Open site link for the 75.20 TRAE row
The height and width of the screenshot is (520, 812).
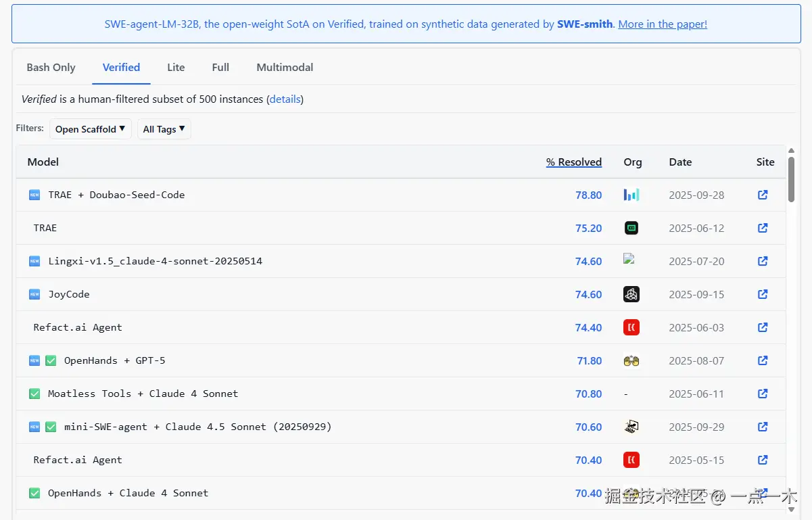click(763, 228)
